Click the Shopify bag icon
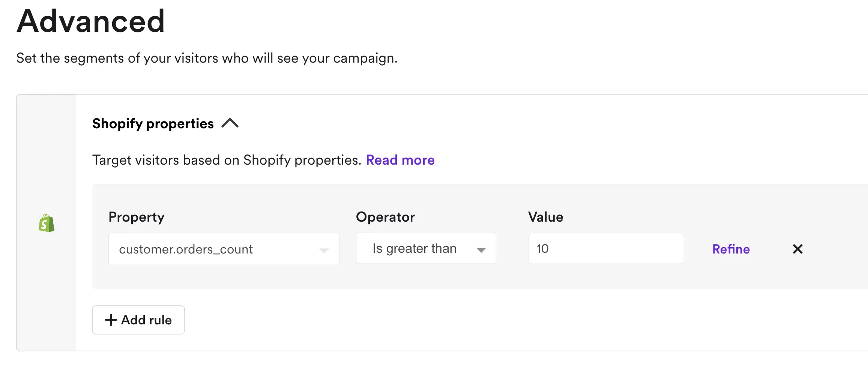The image size is (868, 372). 45,223
